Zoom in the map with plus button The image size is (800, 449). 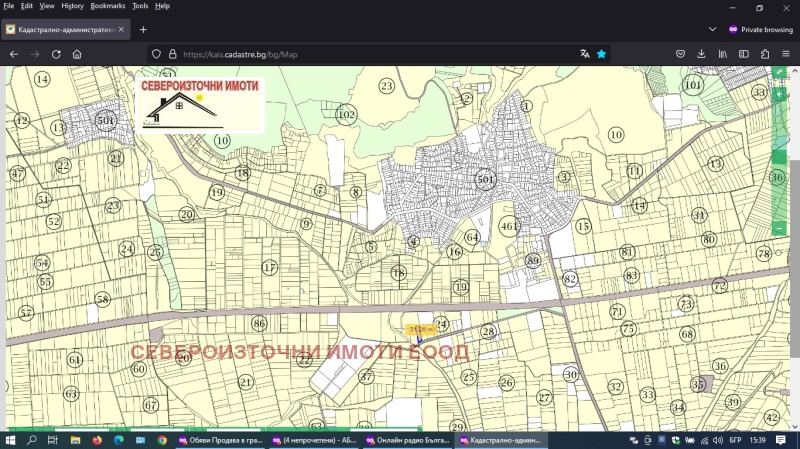[x=779, y=94]
